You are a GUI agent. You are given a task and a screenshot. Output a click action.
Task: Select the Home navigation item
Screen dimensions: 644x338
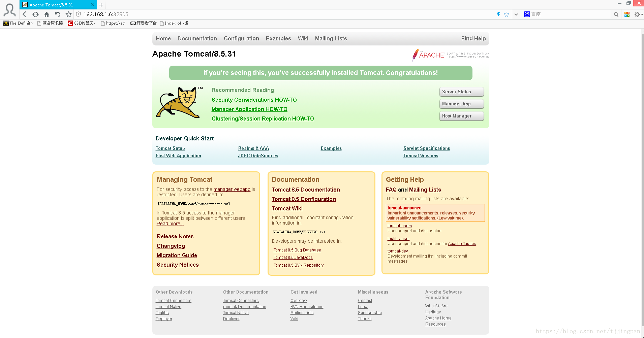coord(163,38)
